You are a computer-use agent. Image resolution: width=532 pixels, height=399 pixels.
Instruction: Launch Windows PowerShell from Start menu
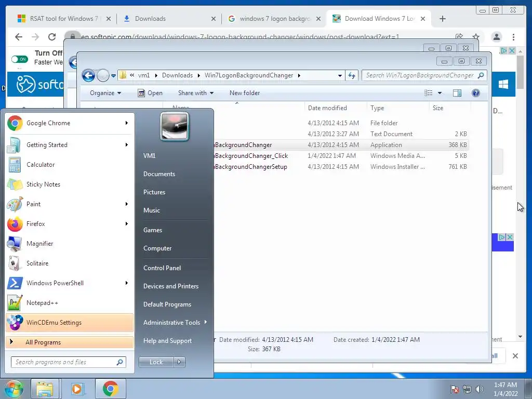pyautogui.click(x=70, y=283)
